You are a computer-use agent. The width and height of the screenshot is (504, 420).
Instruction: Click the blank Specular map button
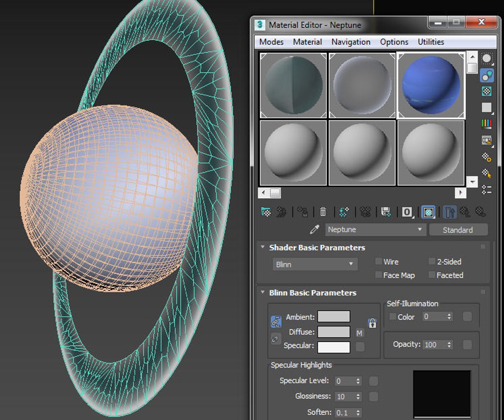point(360,346)
